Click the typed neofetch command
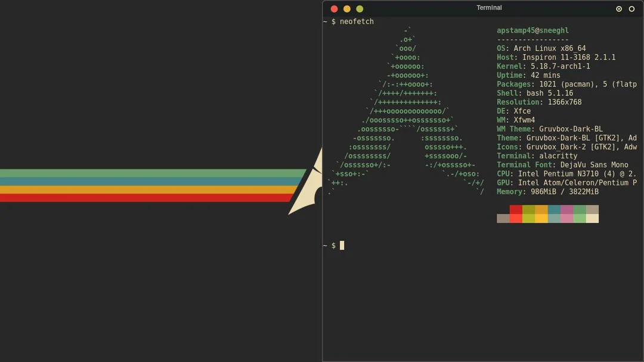The height and width of the screenshot is (362, 644). coord(357,21)
